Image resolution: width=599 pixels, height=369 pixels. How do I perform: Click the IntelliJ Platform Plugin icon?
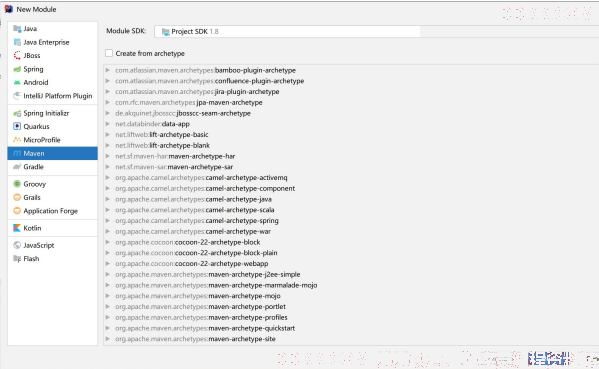pyautogui.click(x=17, y=96)
